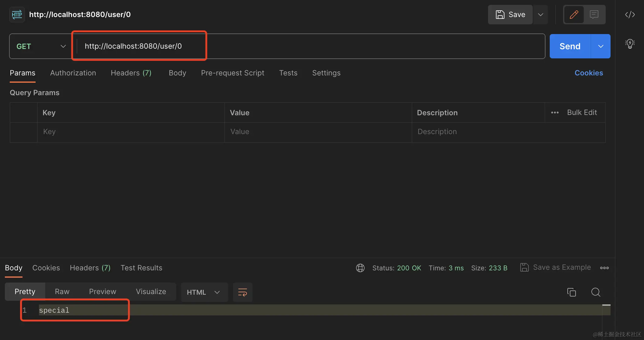Copy response body with copy icon
The image size is (644, 340).
(571, 292)
